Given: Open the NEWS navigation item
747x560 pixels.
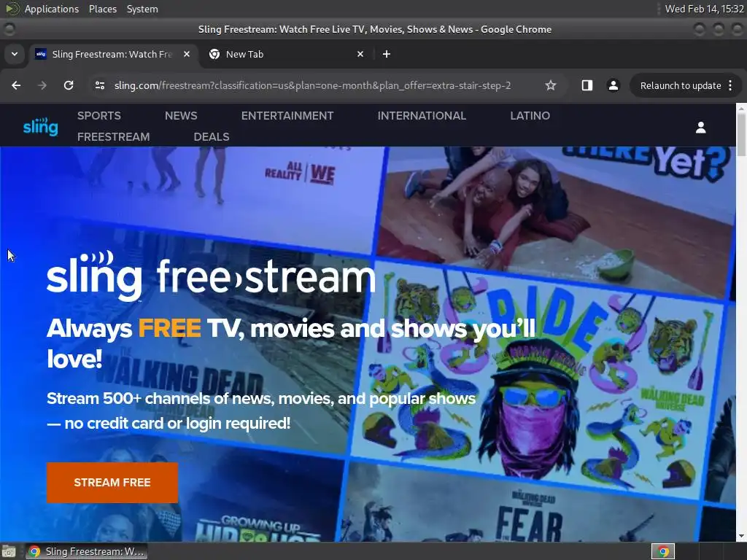Looking at the screenshot, I should click(x=181, y=116).
